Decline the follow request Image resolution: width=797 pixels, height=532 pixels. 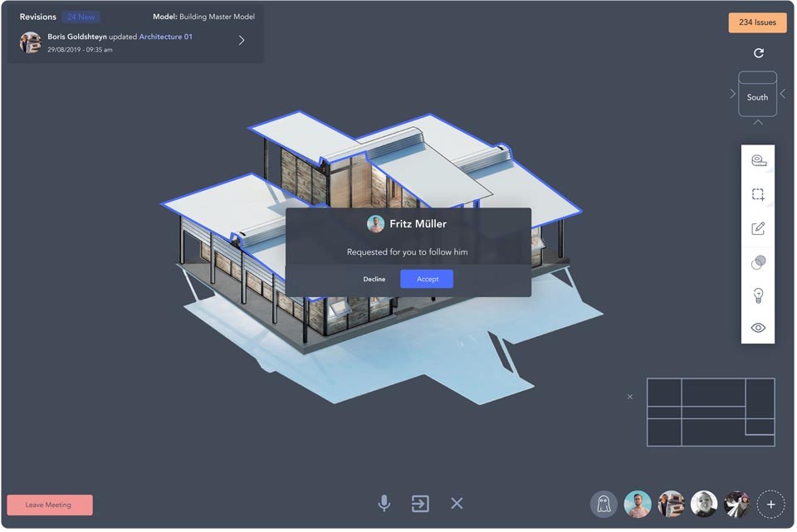click(x=374, y=280)
